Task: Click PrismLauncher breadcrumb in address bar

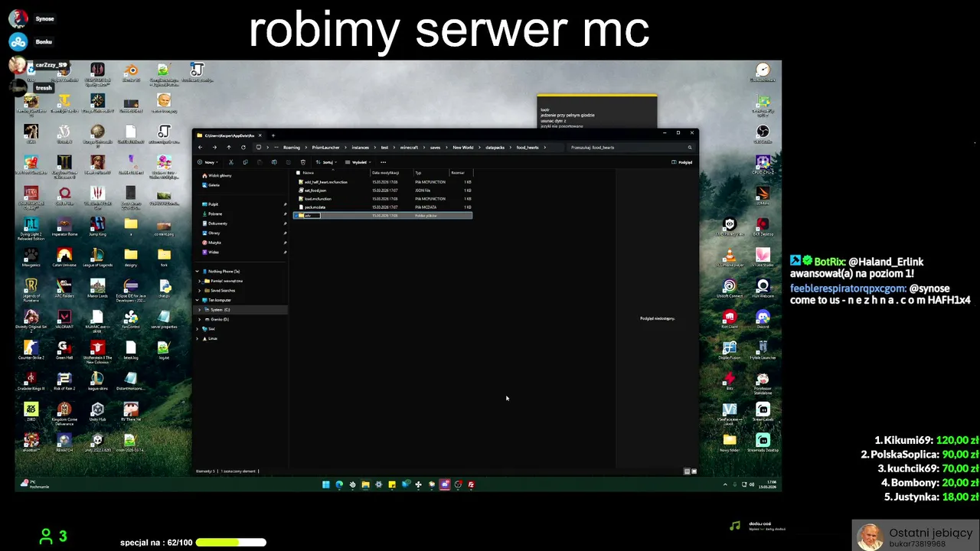Action: click(x=325, y=148)
